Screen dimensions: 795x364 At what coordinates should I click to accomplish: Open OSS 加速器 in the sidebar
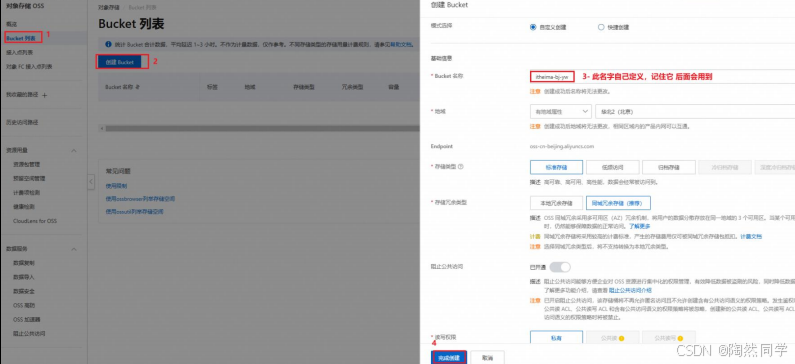[x=27, y=320]
